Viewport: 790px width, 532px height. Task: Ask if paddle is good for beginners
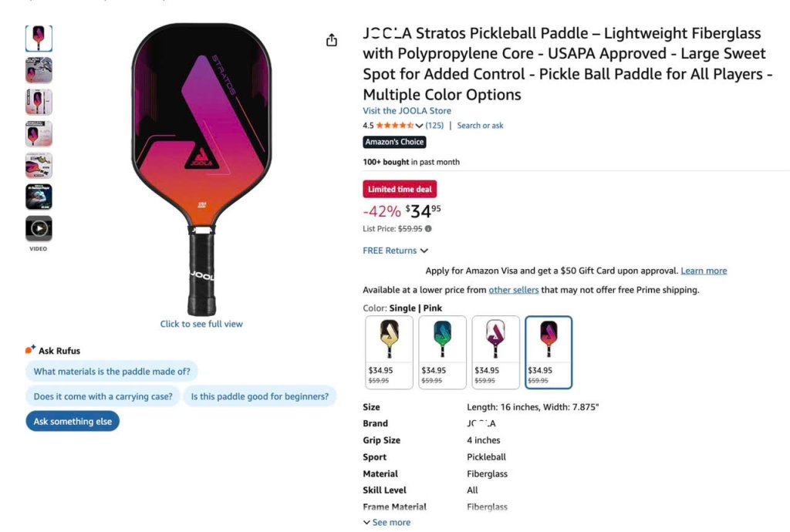[259, 396]
